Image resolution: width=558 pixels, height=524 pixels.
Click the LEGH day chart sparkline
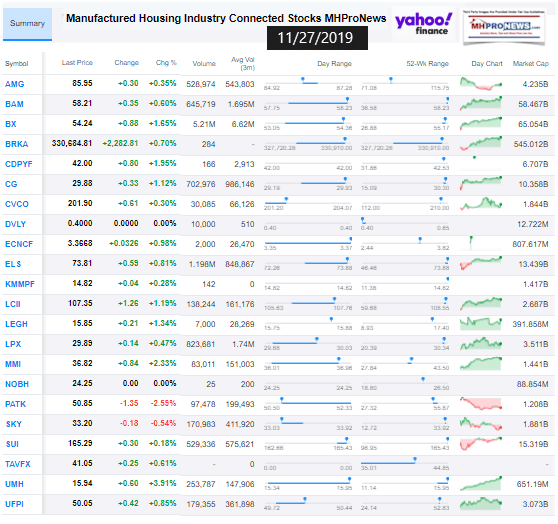pyautogui.click(x=481, y=324)
